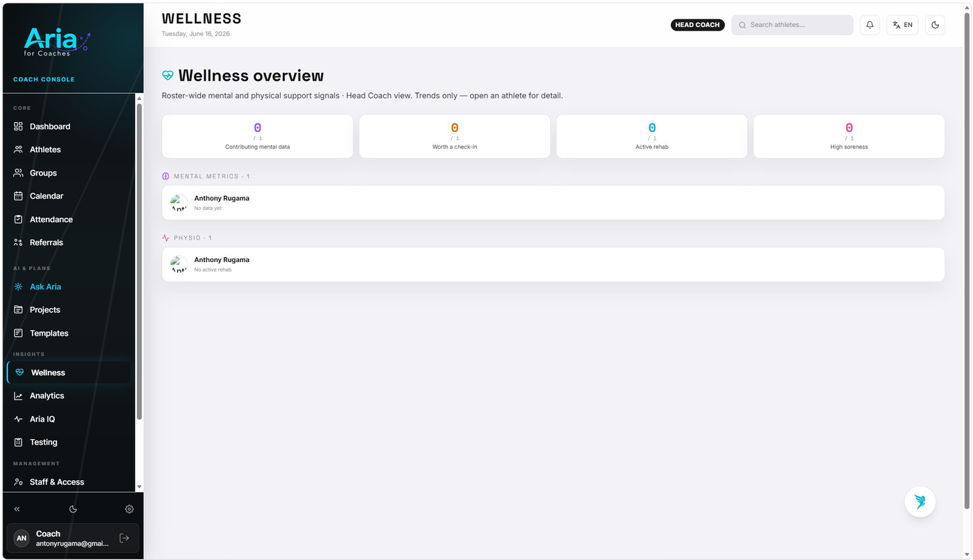Open the floating Aria bird assistant button
The height and width of the screenshot is (560, 973).
pos(920,502)
